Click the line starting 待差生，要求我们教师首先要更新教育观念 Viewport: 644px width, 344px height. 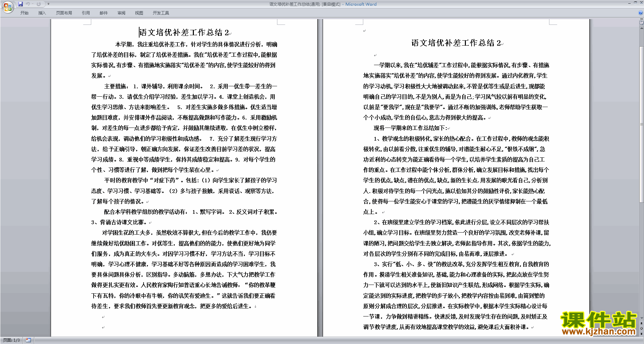[x=172, y=306]
